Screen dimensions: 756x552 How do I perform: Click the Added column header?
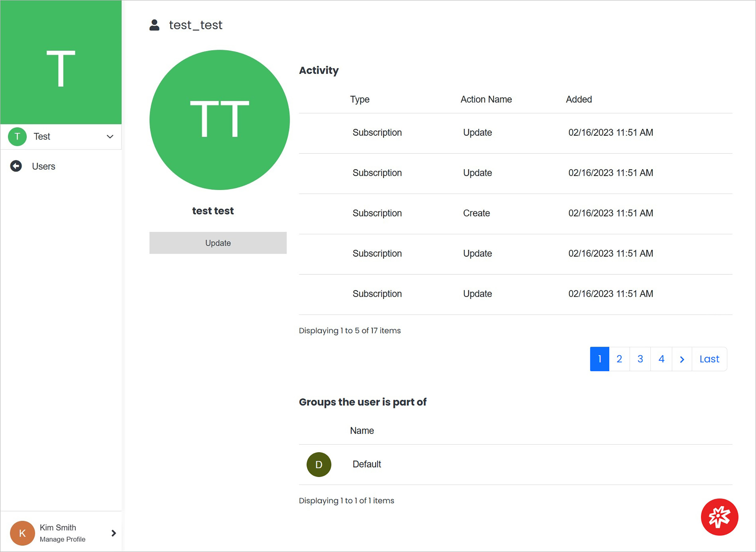pos(579,99)
